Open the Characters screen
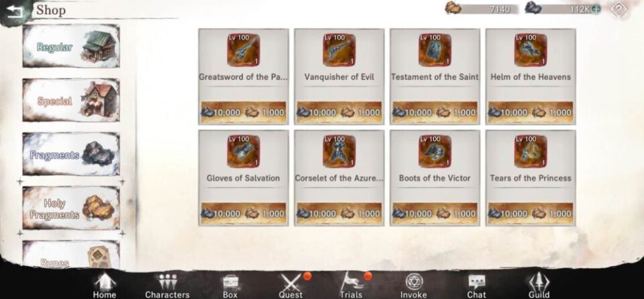Image resolution: width=644 pixels, height=299 pixels. click(167, 286)
